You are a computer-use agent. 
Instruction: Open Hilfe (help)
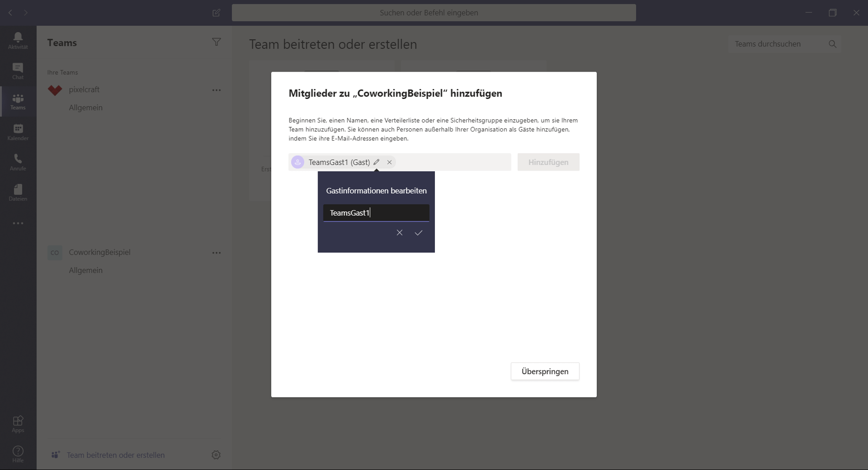tap(18, 454)
